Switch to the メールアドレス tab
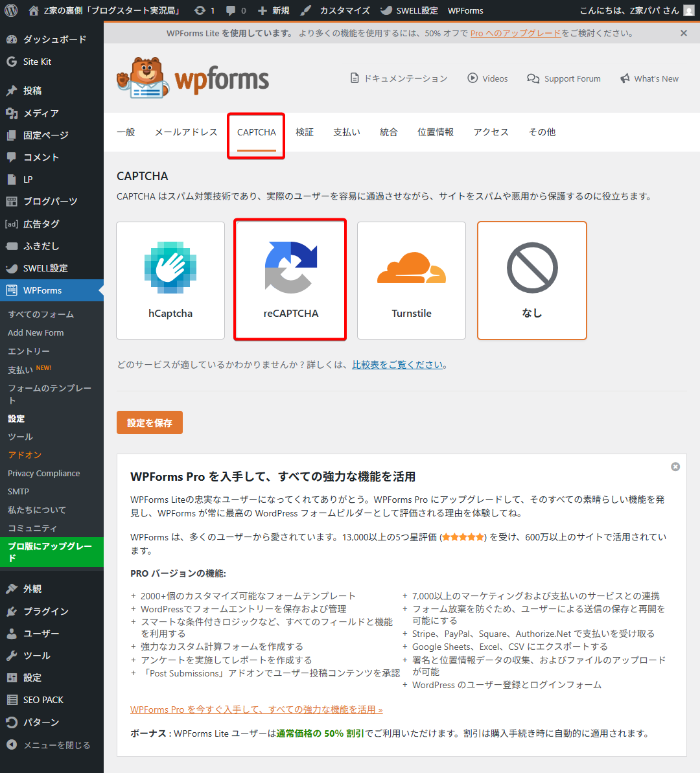The width and height of the screenshot is (700, 773). [186, 132]
